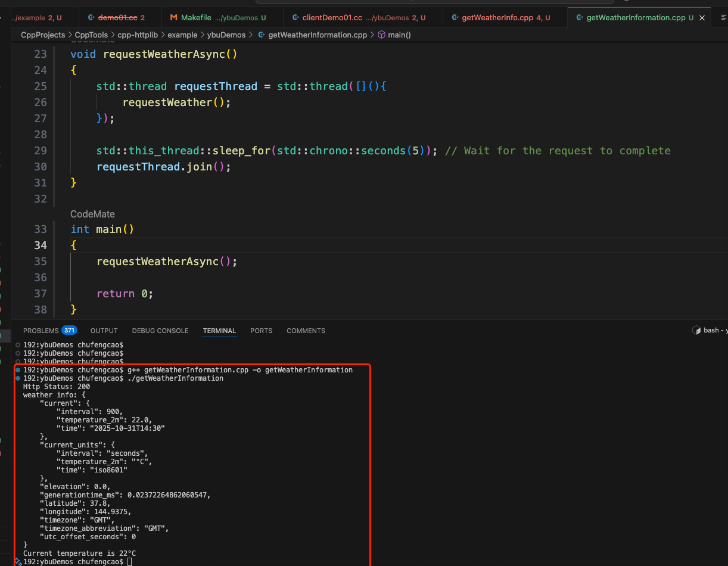Image resolution: width=728 pixels, height=566 pixels.
Task: Click the last terminal prompt's cursor
Action: point(129,562)
